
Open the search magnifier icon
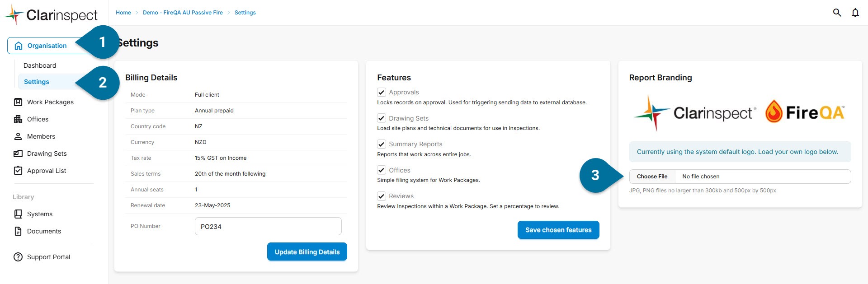click(837, 13)
